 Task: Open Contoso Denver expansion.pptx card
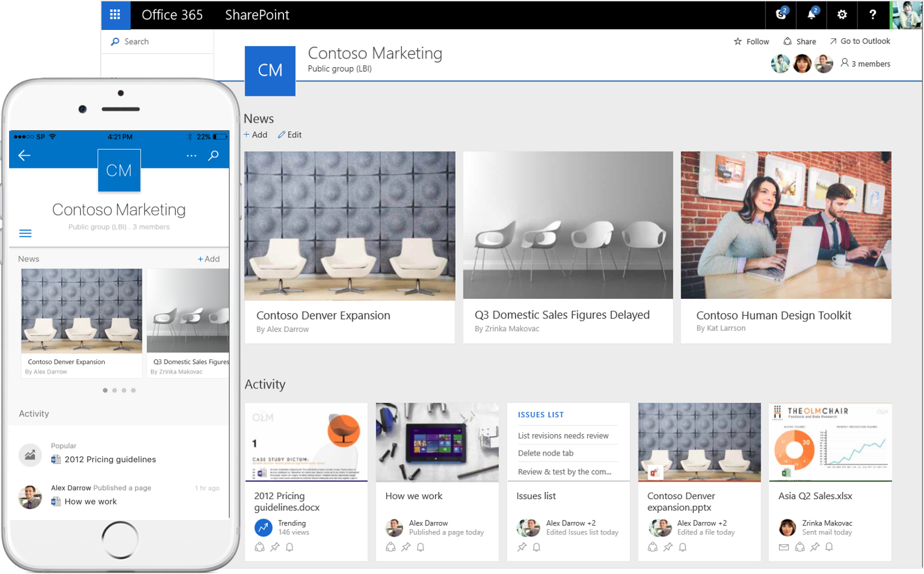click(x=699, y=482)
